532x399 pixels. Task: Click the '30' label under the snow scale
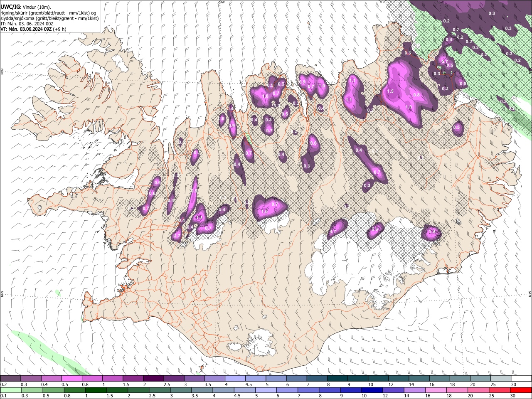[x=513, y=384]
